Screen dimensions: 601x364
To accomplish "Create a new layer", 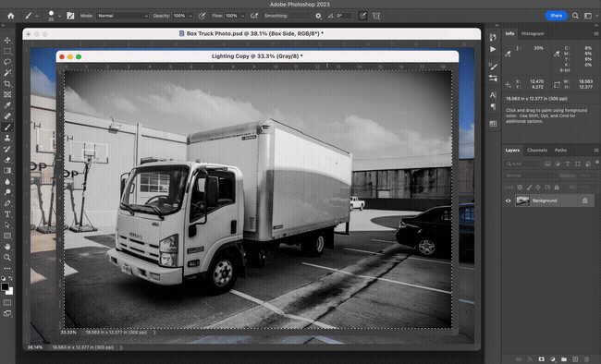I will (x=575, y=359).
